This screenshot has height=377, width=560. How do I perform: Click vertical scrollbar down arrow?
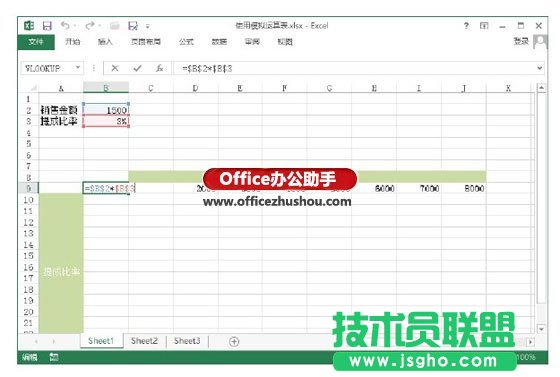(542, 328)
